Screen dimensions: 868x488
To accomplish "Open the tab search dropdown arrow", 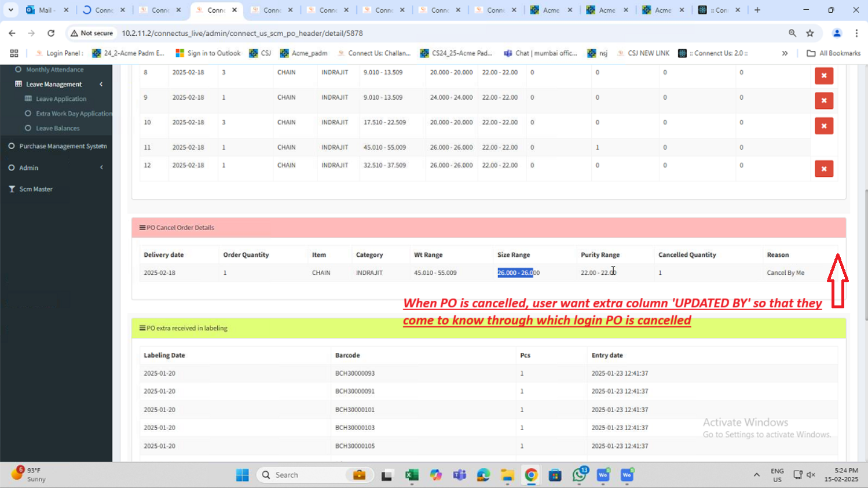I will 10,10.
